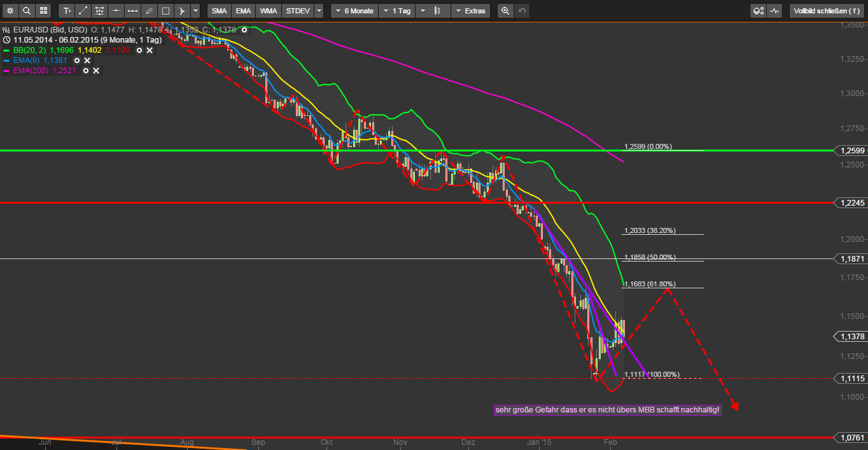868x450 pixels.
Task: Click the EUR/USD (Bid, USD) title
Action: [x=50, y=29]
